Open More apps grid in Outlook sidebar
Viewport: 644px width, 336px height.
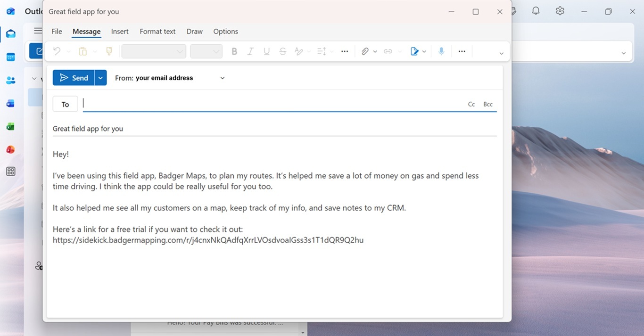click(x=10, y=172)
